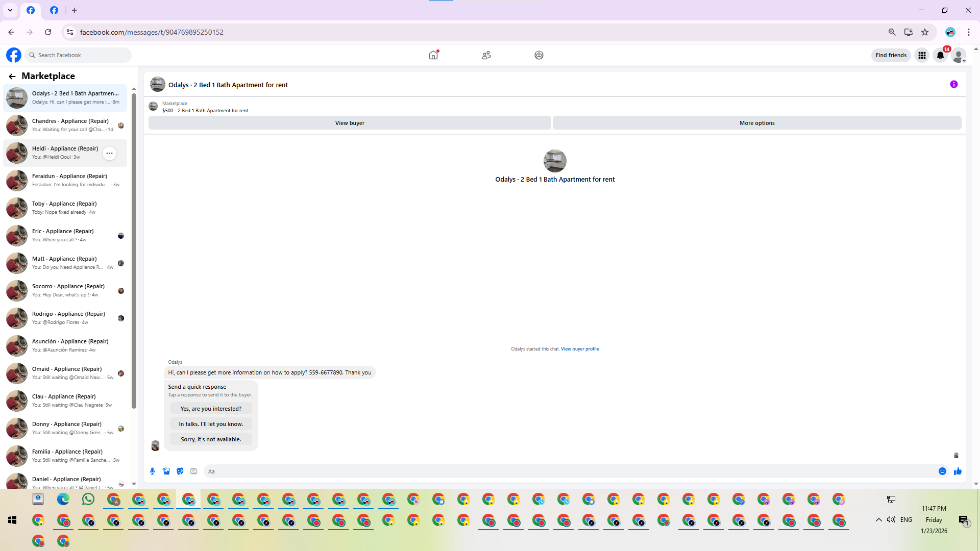Viewport: 980px width, 551px height.
Task: Click the voice clip microphone icon
Action: coord(152,471)
